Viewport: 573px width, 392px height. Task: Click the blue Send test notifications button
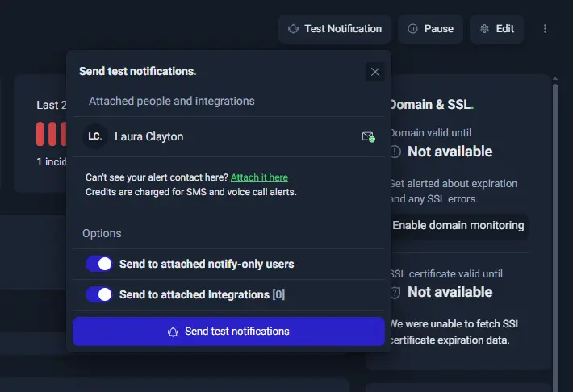pos(228,332)
